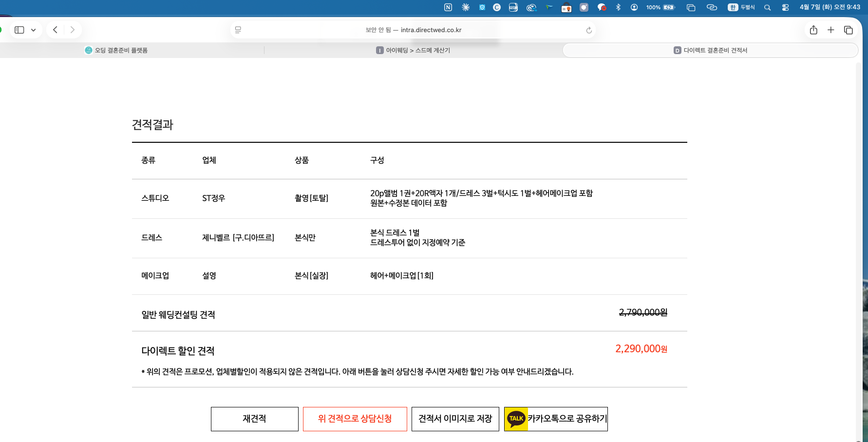The height and width of the screenshot is (442, 868).
Task: Click the Bluetooth icon in the menu bar
Action: [x=618, y=7]
